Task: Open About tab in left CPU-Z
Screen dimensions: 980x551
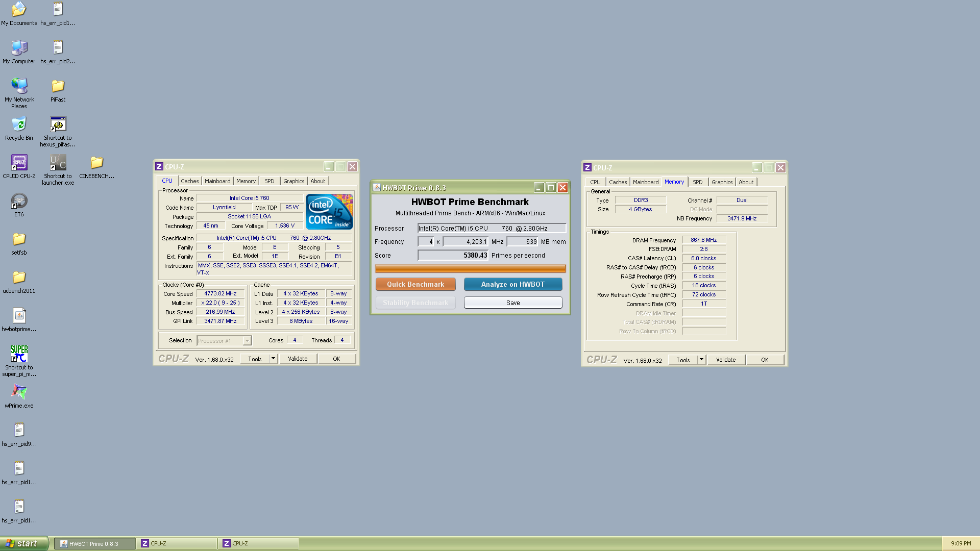Action: click(x=318, y=181)
